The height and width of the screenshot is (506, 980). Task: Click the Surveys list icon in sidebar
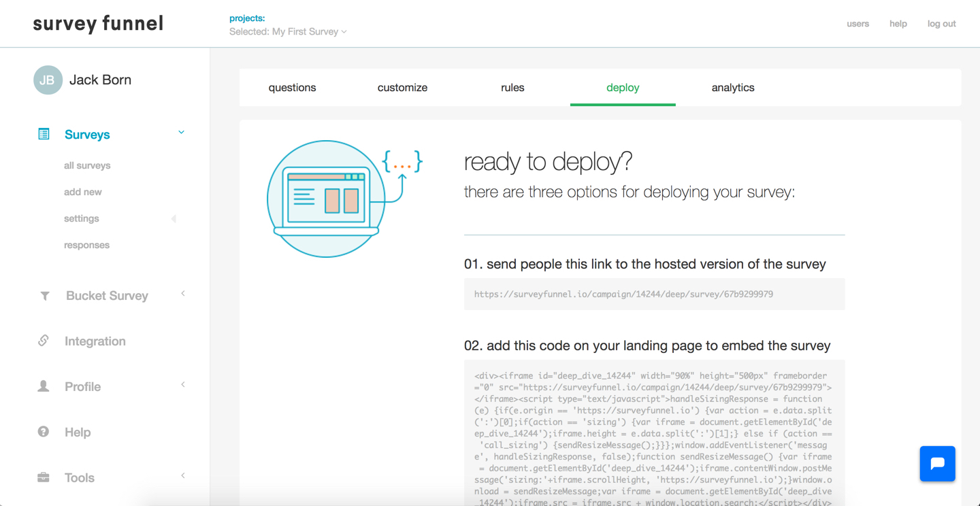point(44,134)
